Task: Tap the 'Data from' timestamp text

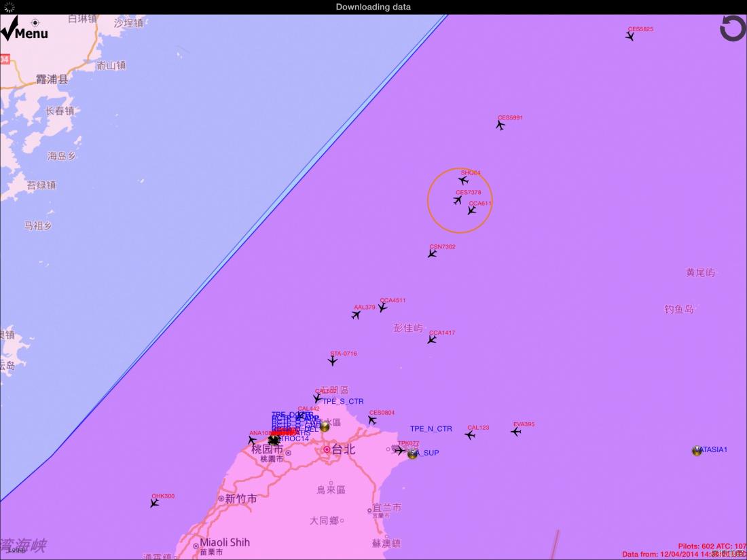Action: [x=684, y=555]
